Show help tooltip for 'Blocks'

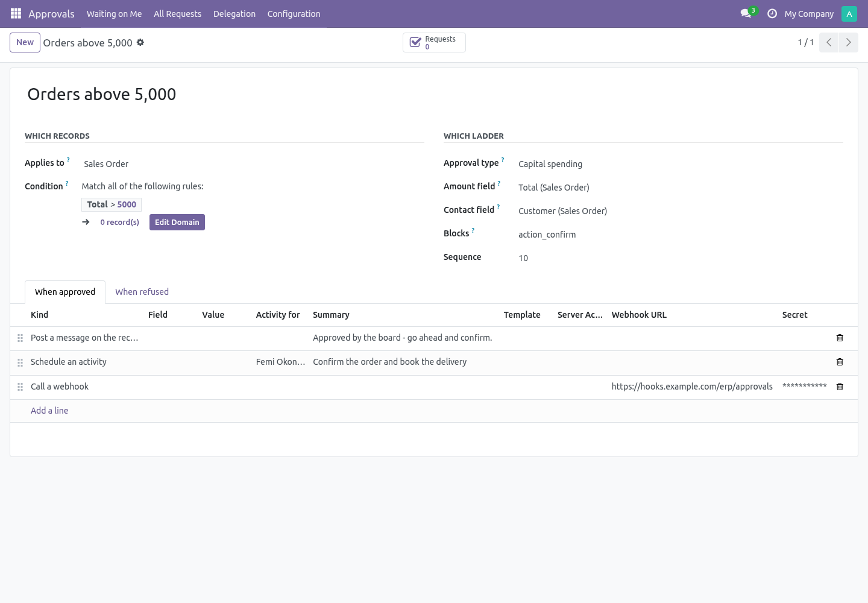coord(473,230)
